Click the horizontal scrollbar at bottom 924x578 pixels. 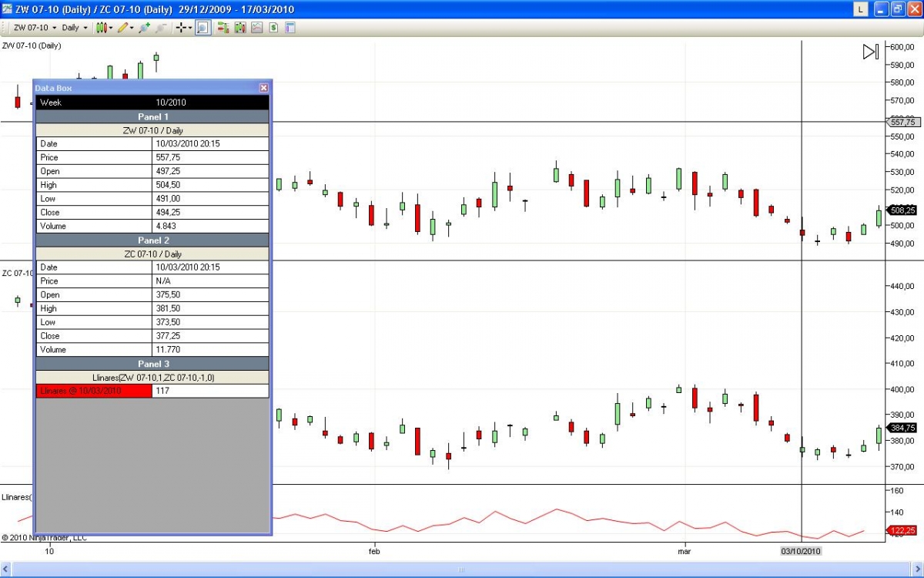(462, 570)
